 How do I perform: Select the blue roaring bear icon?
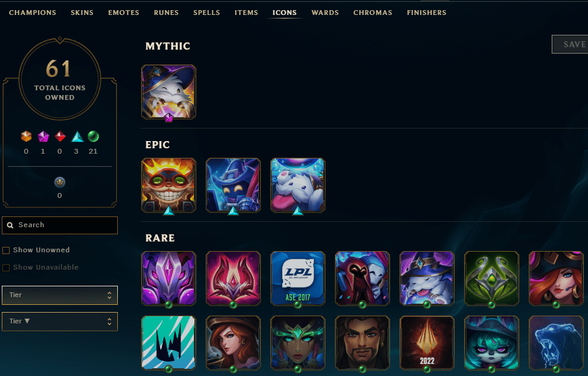coord(556,343)
